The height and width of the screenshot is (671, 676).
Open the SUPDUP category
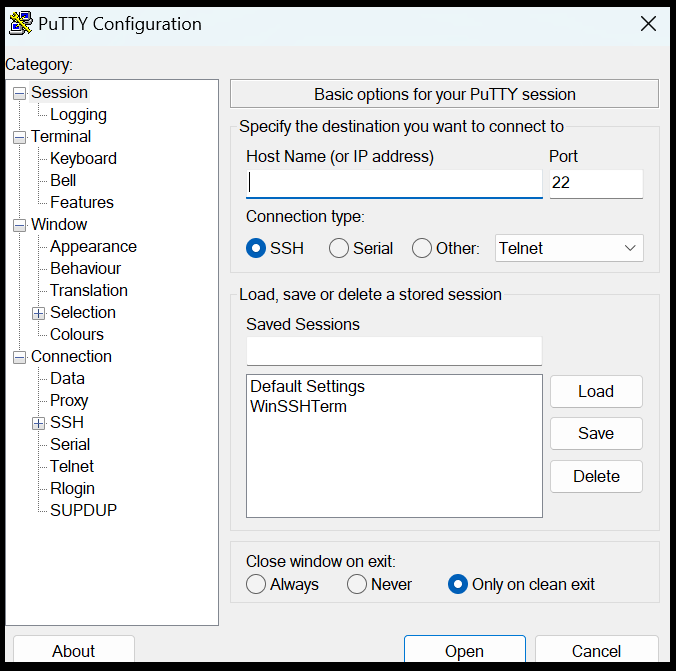(84, 511)
